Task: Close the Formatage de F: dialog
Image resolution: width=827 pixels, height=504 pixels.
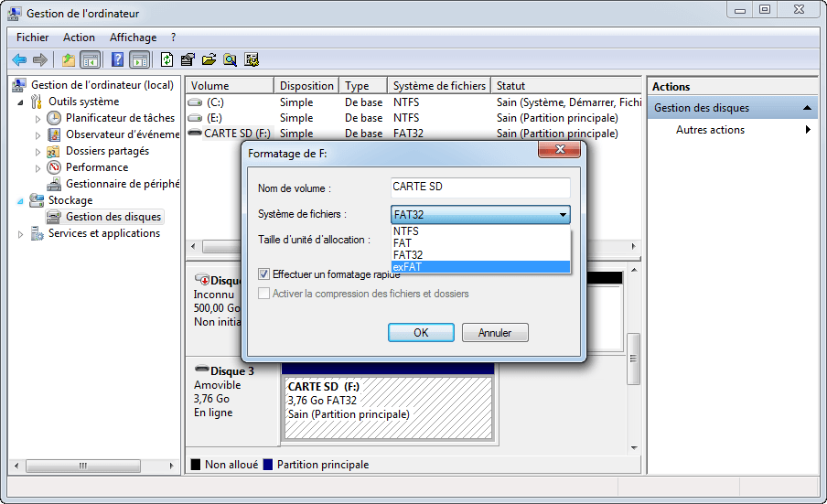Action: click(x=560, y=149)
